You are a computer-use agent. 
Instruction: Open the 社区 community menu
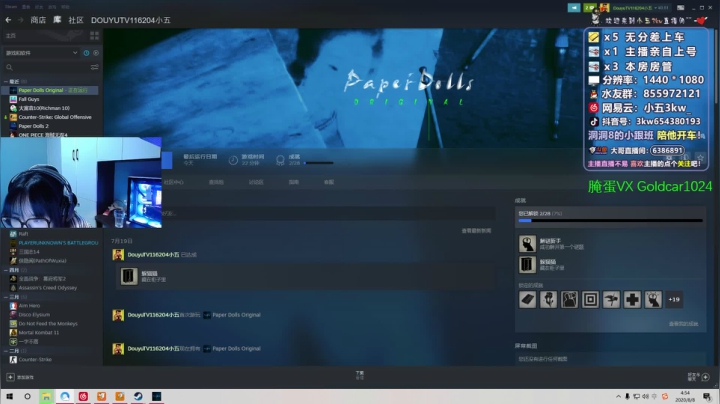tap(76, 20)
